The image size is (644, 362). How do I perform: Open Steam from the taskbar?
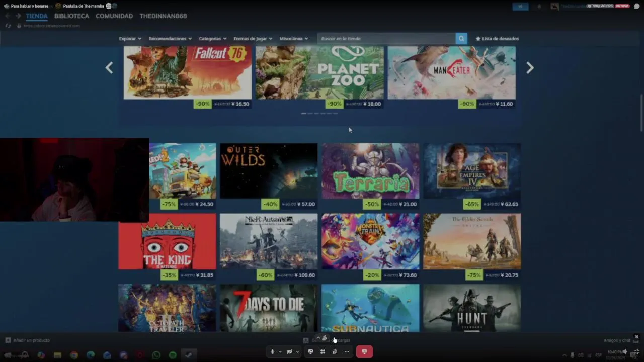pos(189,355)
